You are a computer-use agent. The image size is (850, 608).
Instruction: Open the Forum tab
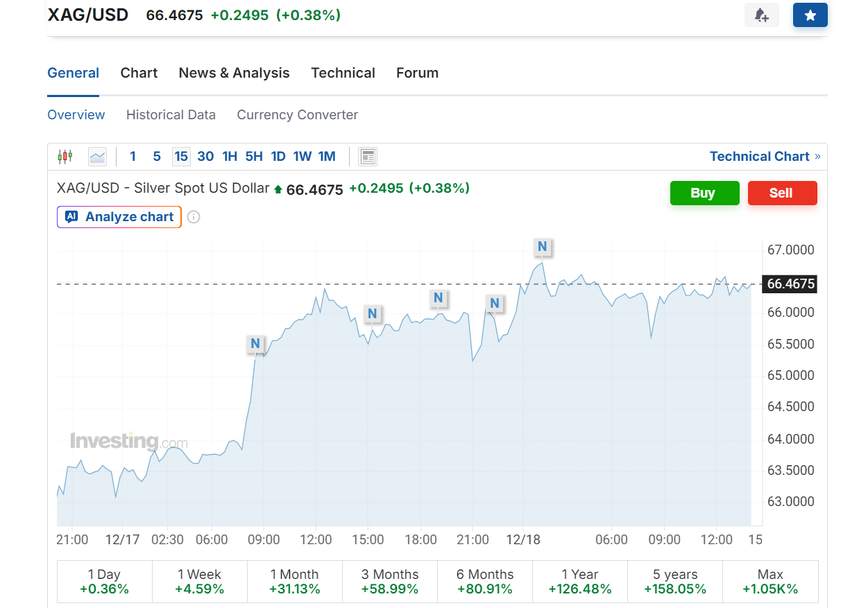(x=417, y=72)
